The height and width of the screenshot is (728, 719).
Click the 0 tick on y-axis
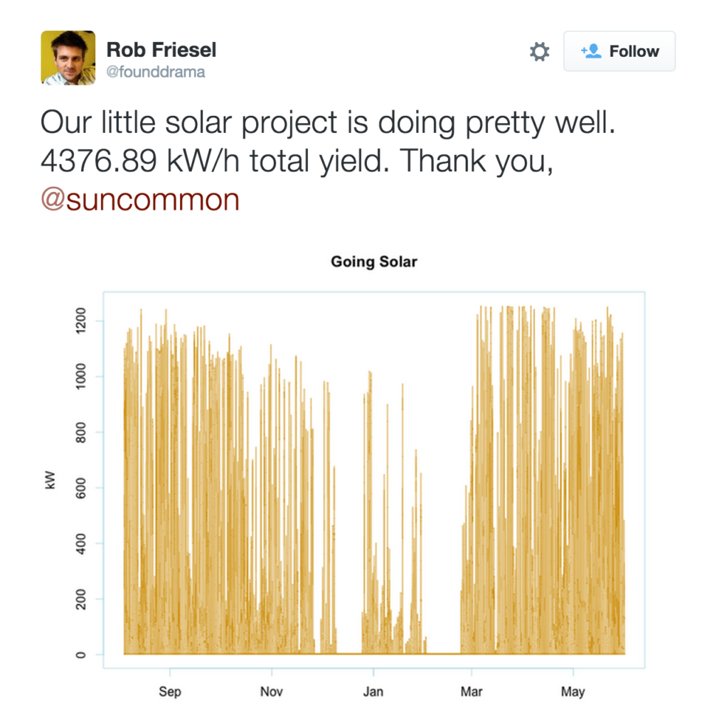pos(80,655)
